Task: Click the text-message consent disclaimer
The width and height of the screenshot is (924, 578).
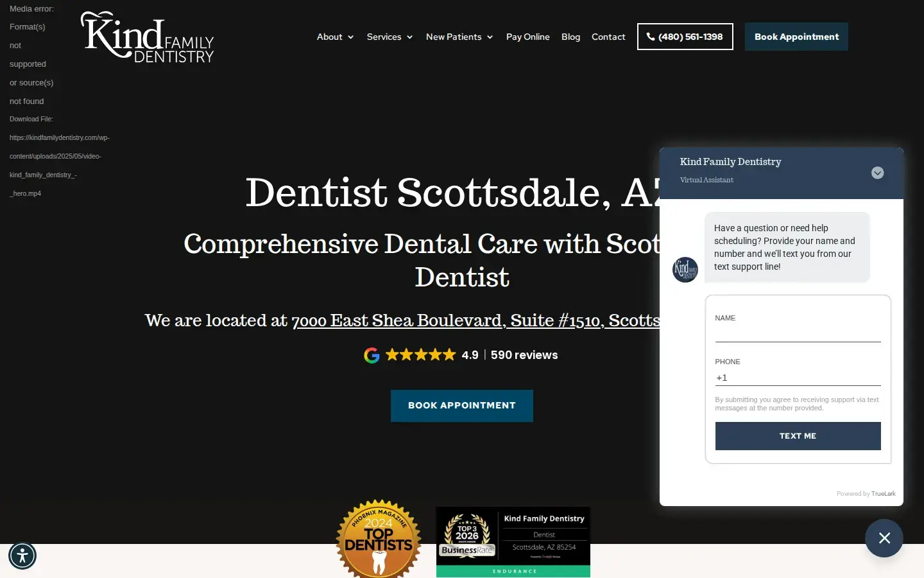Action: 797,404
